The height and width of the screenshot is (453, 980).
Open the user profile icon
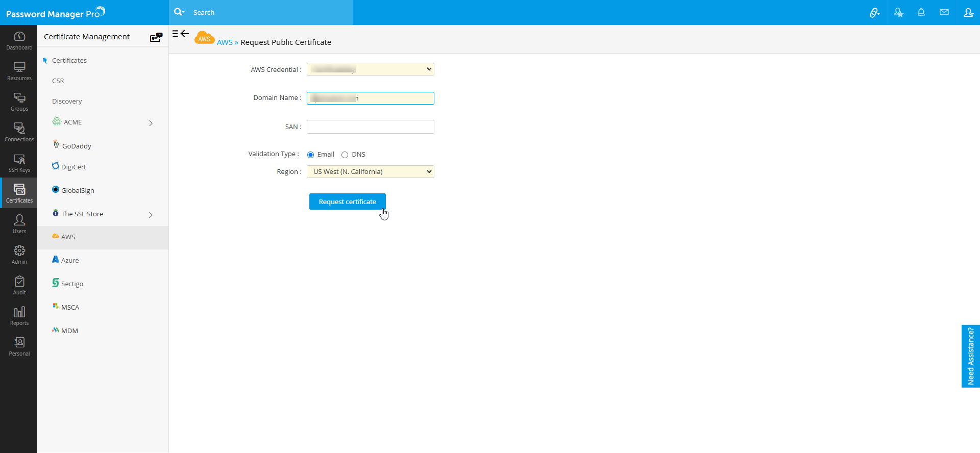point(968,12)
